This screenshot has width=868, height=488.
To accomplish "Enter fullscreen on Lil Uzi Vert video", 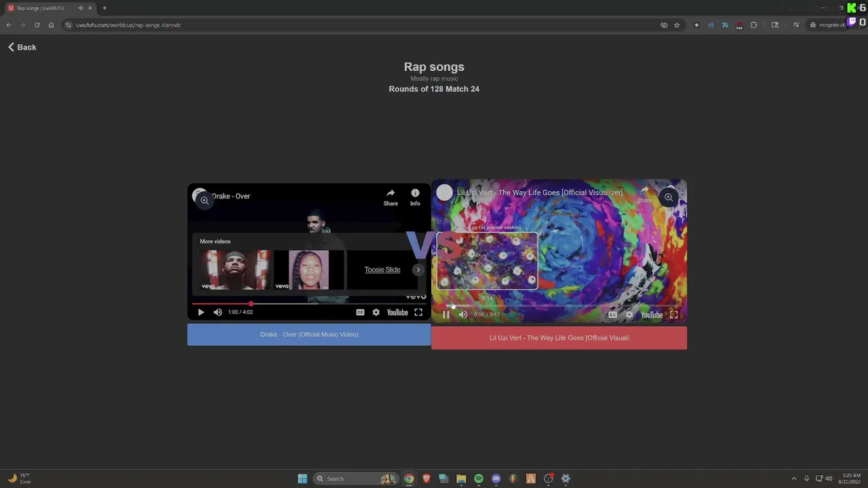I will [x=674, y=314].
